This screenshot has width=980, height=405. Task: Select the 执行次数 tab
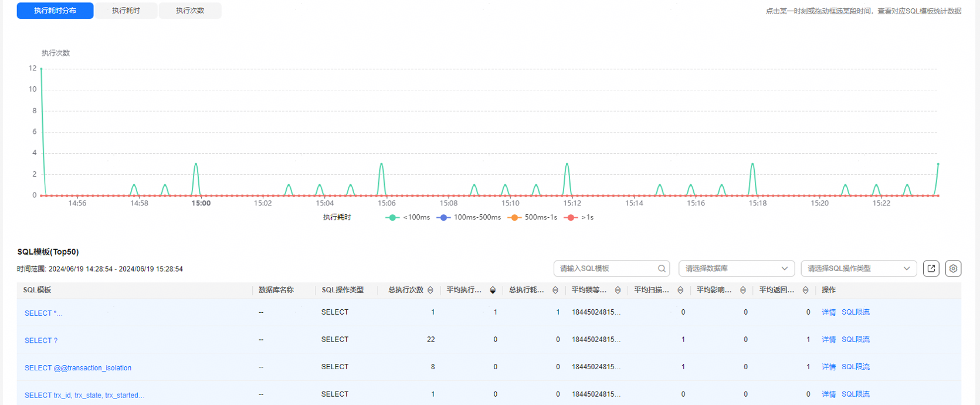[190, 11]
